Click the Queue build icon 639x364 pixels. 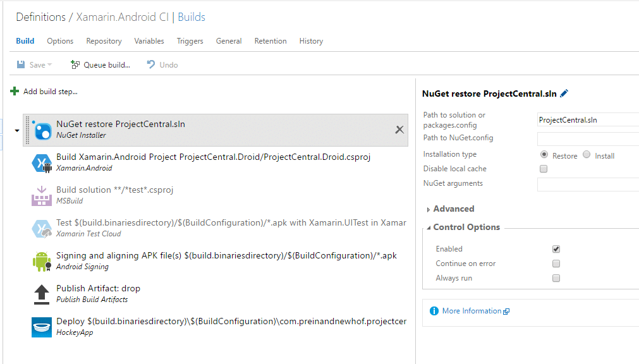(75, 64)
